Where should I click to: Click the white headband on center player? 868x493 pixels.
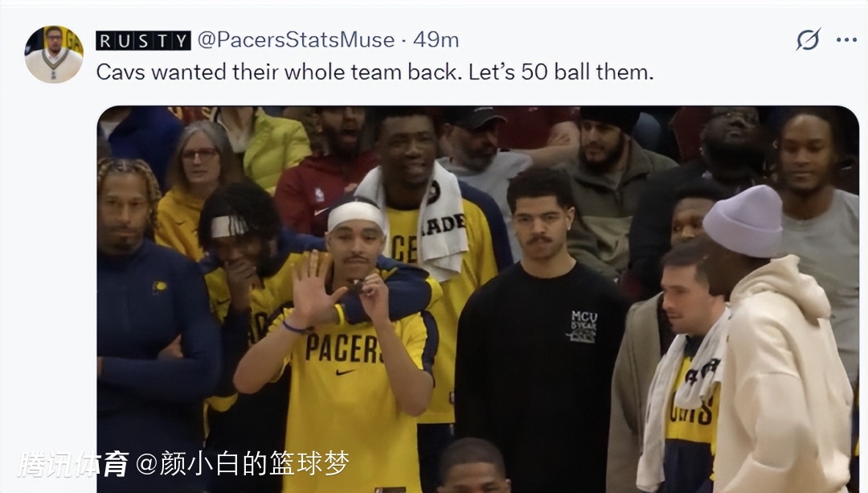pyautogui.click(x=355, y=213)
